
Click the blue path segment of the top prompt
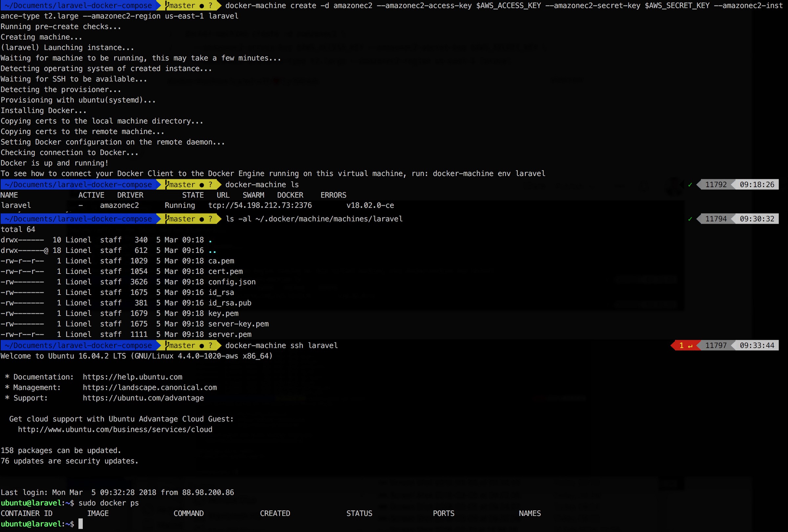click(79, 6)
